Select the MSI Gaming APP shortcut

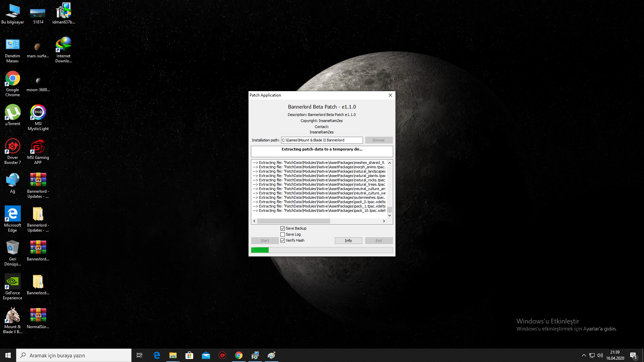tap(38, 152)
